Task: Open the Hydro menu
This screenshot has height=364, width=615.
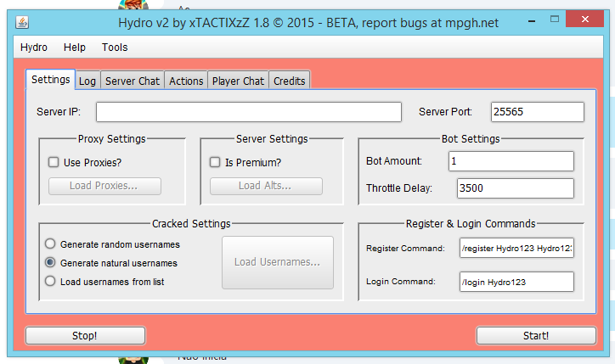Action: 34,48
